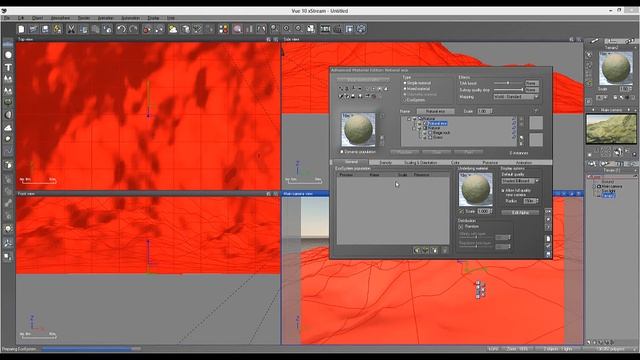Click the Cut scissors toolbar icon

(x=71, y=29)
